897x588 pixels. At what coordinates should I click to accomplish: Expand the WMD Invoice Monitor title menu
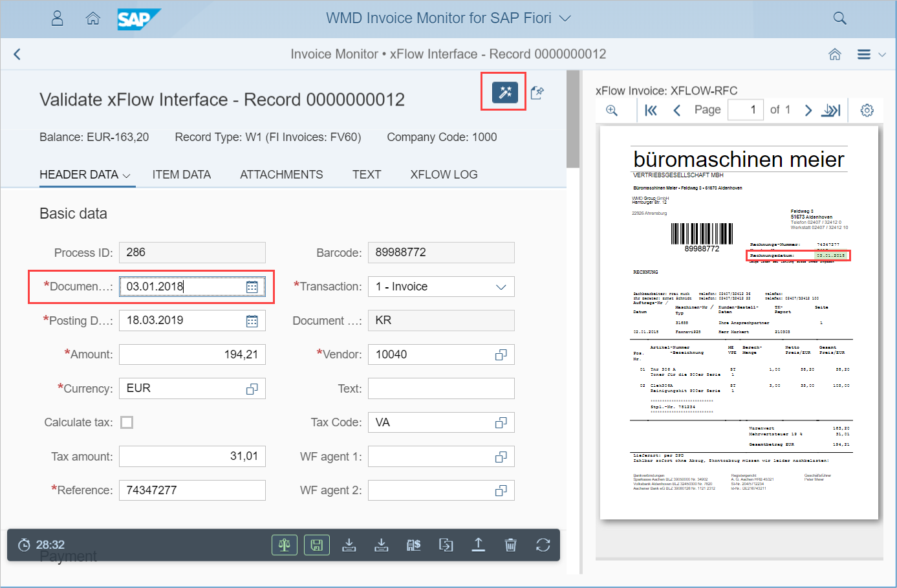tap(565, 19)
